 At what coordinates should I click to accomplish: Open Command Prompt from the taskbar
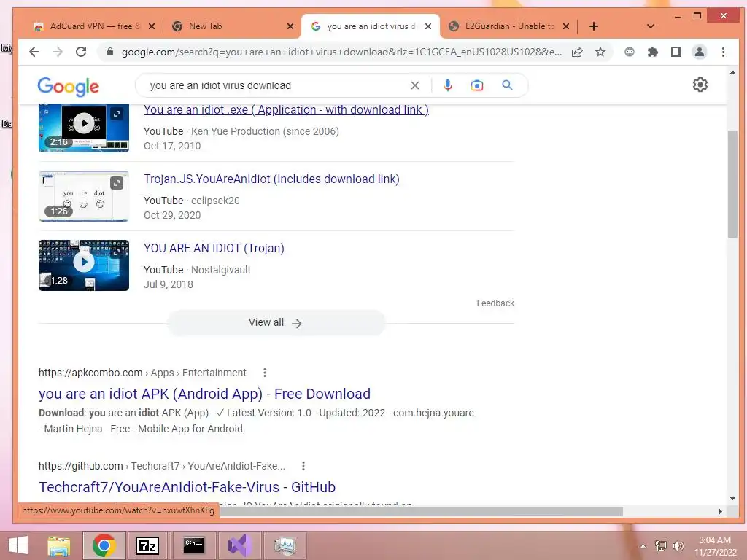click(193, 545)
